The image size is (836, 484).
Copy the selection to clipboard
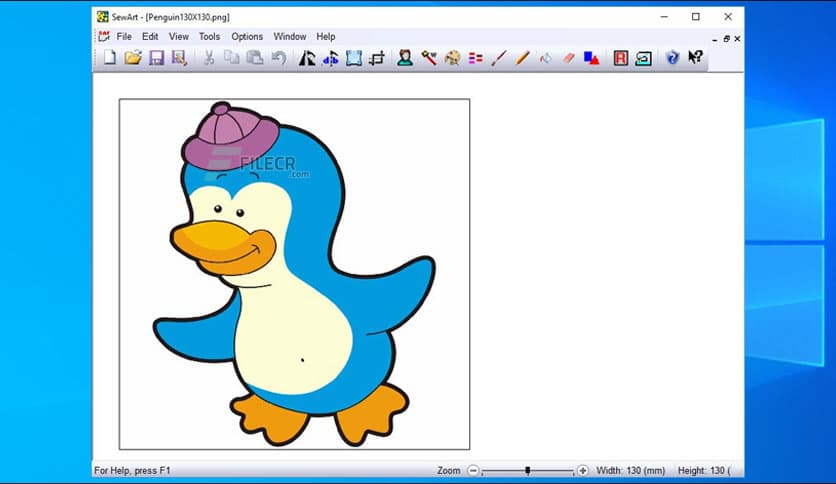[x=231, y=58]
